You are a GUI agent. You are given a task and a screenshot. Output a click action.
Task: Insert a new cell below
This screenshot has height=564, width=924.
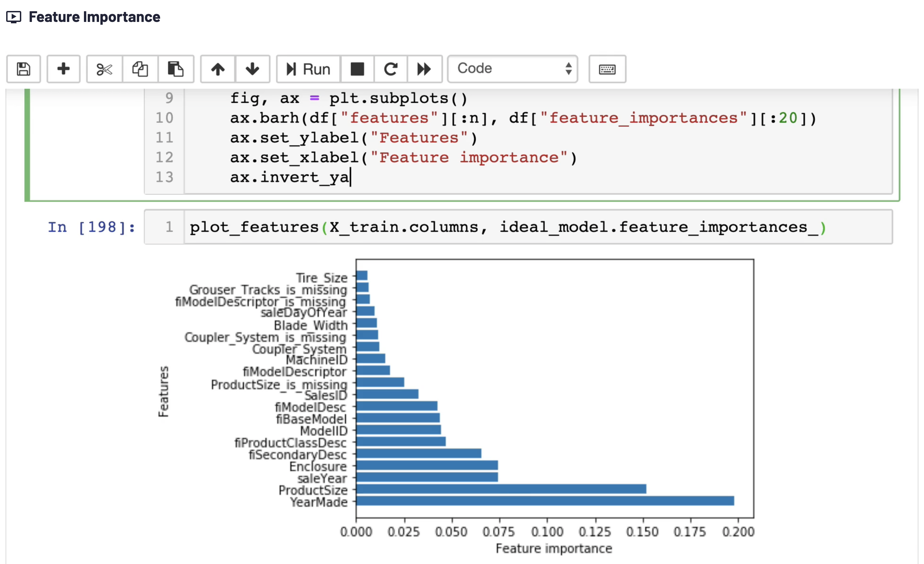(x=63, y=69)
